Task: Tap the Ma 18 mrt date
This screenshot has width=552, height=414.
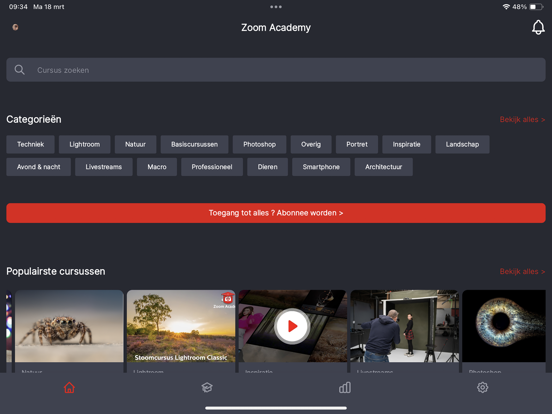Action: (x=49, y=7)
